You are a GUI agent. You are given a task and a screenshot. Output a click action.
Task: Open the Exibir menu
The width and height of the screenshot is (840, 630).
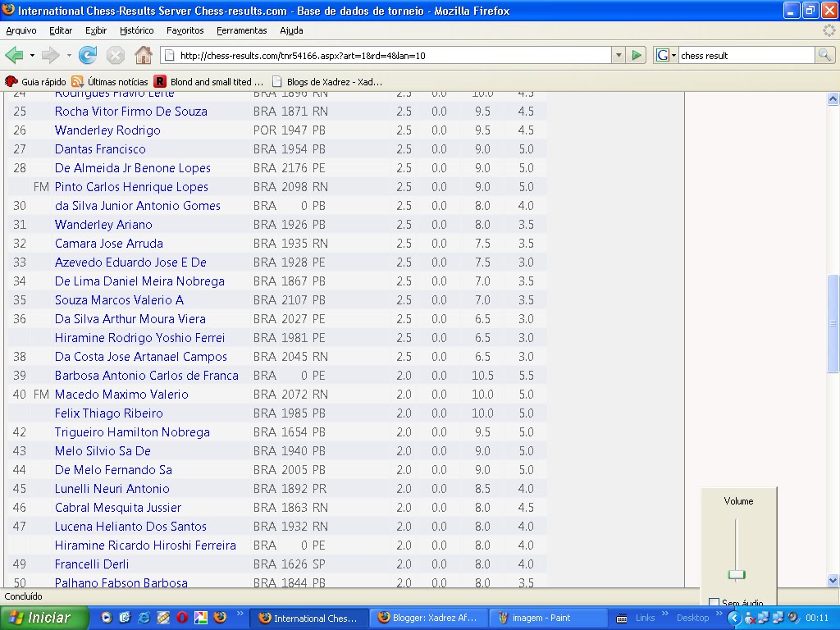pos(96,30)
